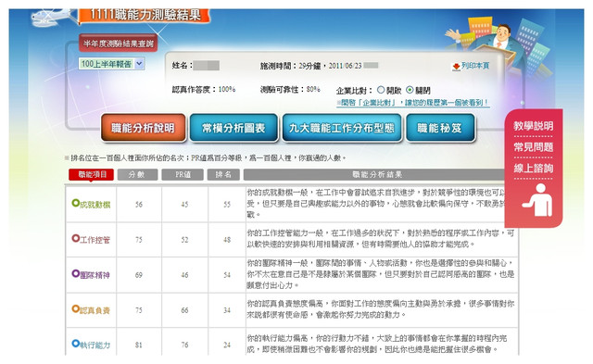Switch to the 職能分析說明 tab

pos(144,128)
